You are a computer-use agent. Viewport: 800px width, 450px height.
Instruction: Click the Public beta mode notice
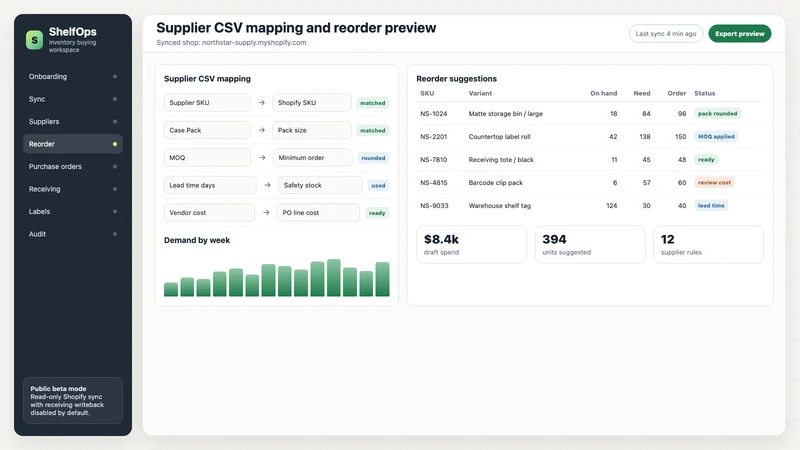[72, 401]
